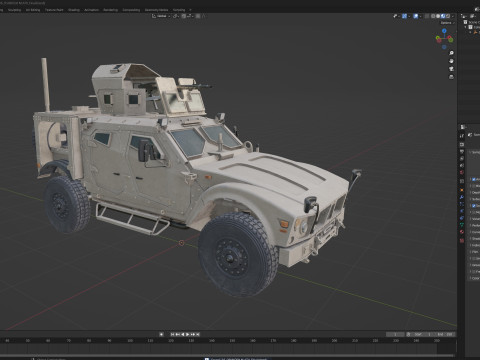Open the Texture properties tab
480x360 pixels.
pyautogui.click(x=462, y=240)
